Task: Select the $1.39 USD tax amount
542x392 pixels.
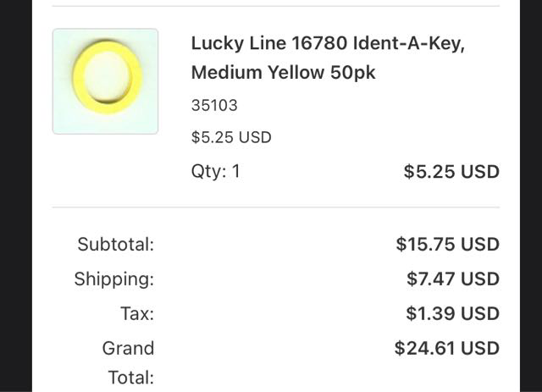Action: [x=452, y=314]
